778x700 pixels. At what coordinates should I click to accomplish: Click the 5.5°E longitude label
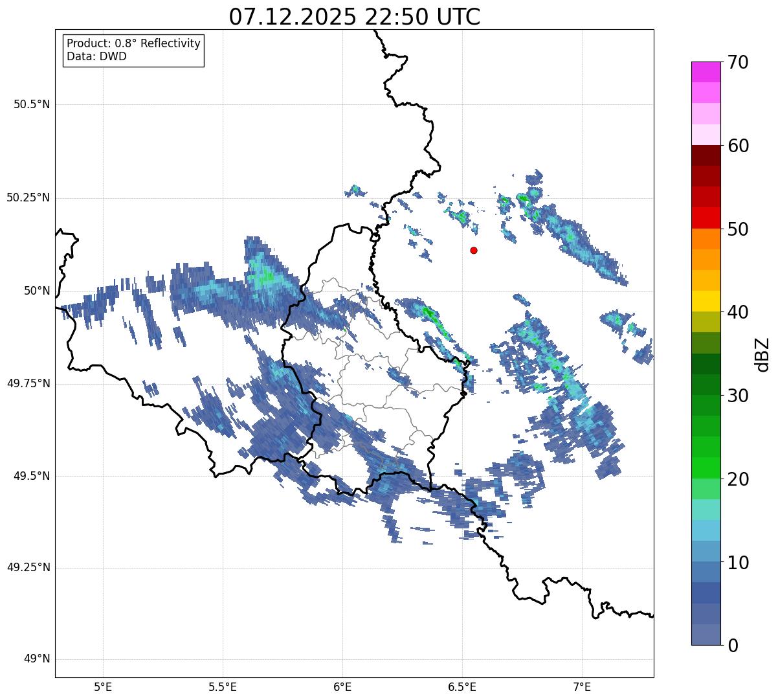click(x=223, y=686)
